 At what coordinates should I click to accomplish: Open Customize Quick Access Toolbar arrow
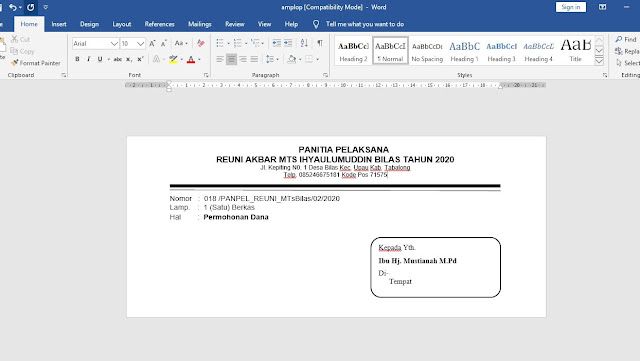(45, 7)
